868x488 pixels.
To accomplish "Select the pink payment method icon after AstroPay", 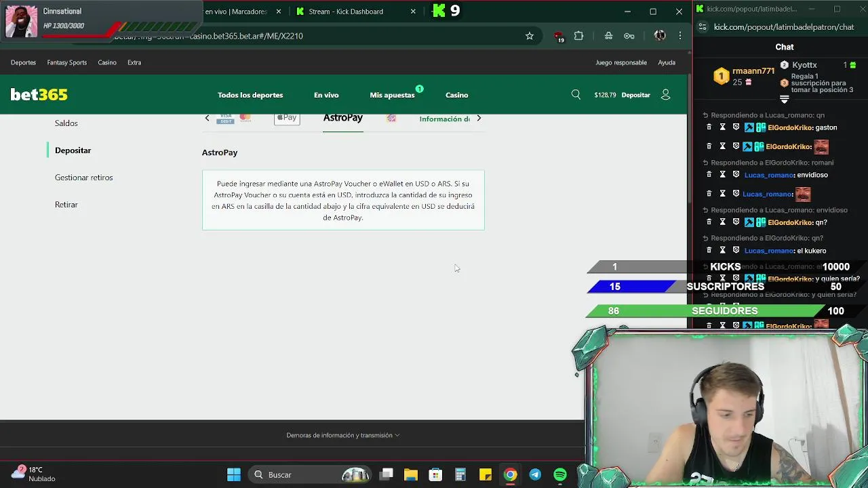I will (x=391, y=119).
